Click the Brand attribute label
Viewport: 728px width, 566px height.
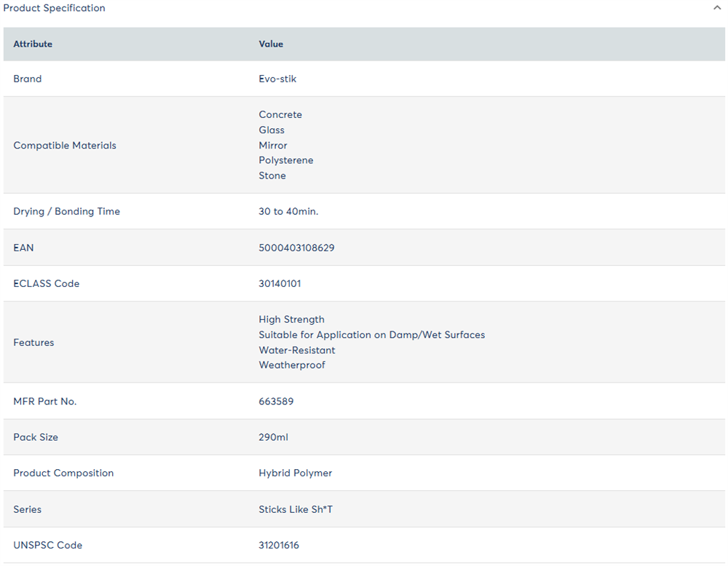[x=28, y=79]
